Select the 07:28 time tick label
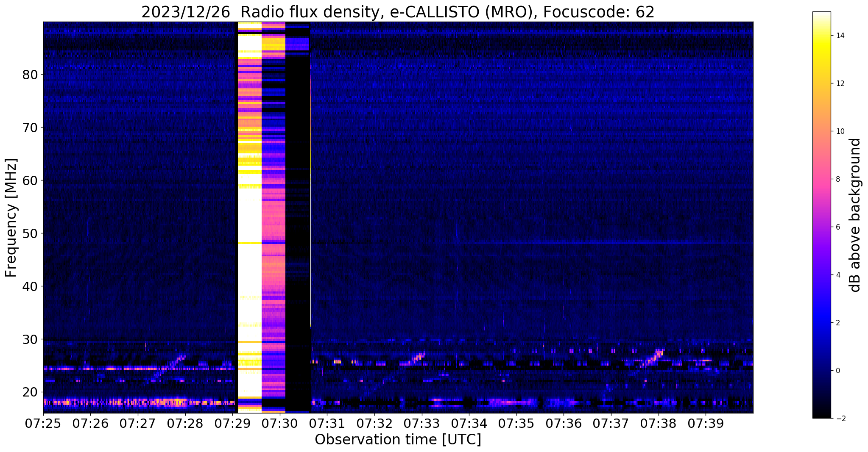Viewport: 868px width, 452px height. click(x=185, y=423)
